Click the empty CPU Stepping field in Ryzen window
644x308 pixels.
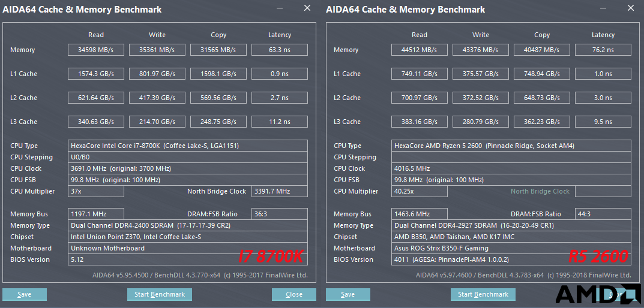click(x=511, y=157)
